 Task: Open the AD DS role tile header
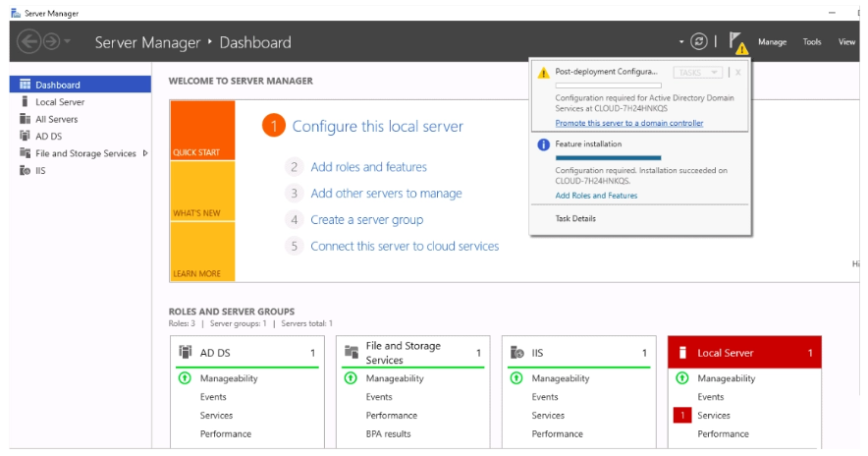point(246,353)
